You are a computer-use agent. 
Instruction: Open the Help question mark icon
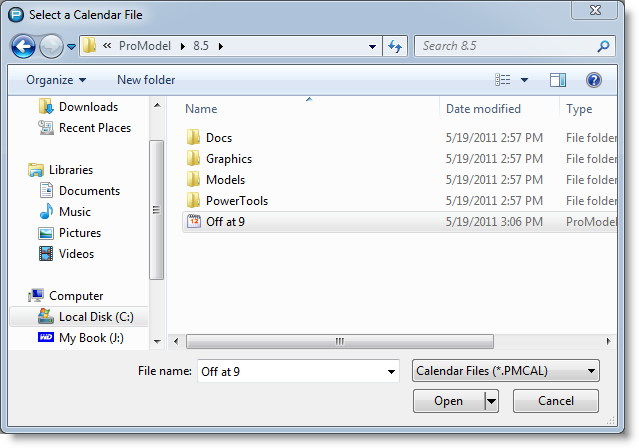pos(593,80)
